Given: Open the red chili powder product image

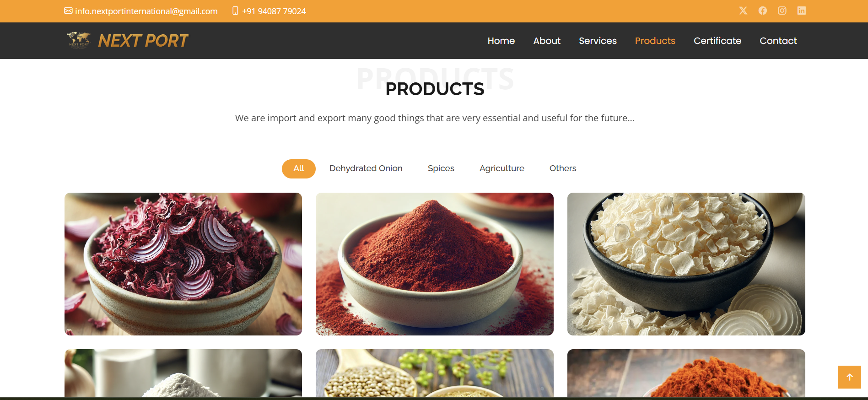Looking at the screenshot, I should (x=435, y=264).
